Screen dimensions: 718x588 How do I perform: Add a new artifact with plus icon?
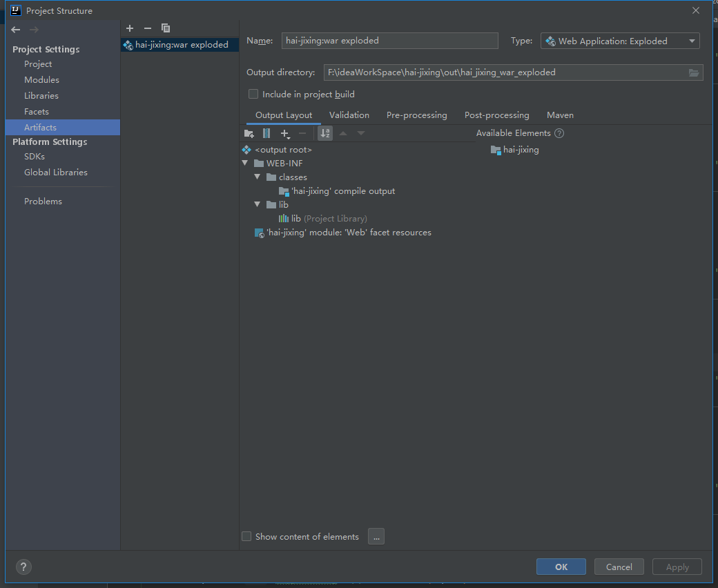click(x=130, y=28)
